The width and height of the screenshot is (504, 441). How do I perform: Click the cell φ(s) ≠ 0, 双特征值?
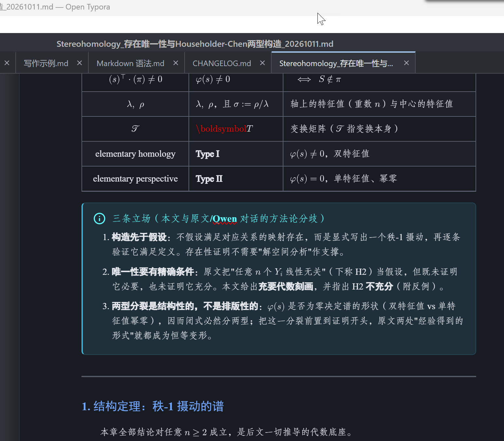[x=379, y=154]
